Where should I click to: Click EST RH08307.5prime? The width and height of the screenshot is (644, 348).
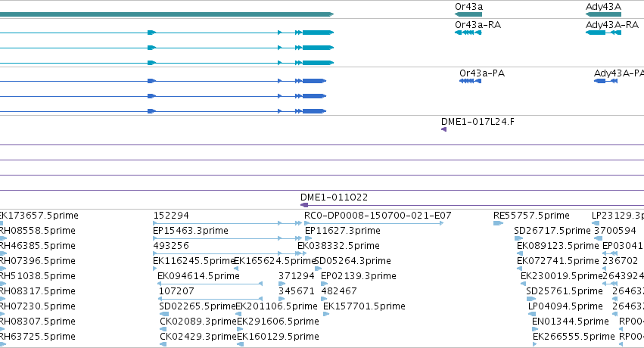37,322
